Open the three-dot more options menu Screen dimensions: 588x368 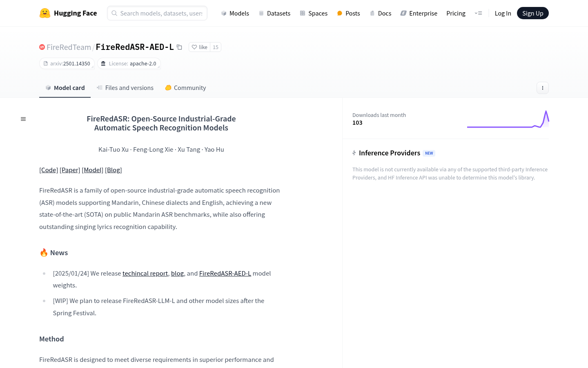[x=543, y=88]
